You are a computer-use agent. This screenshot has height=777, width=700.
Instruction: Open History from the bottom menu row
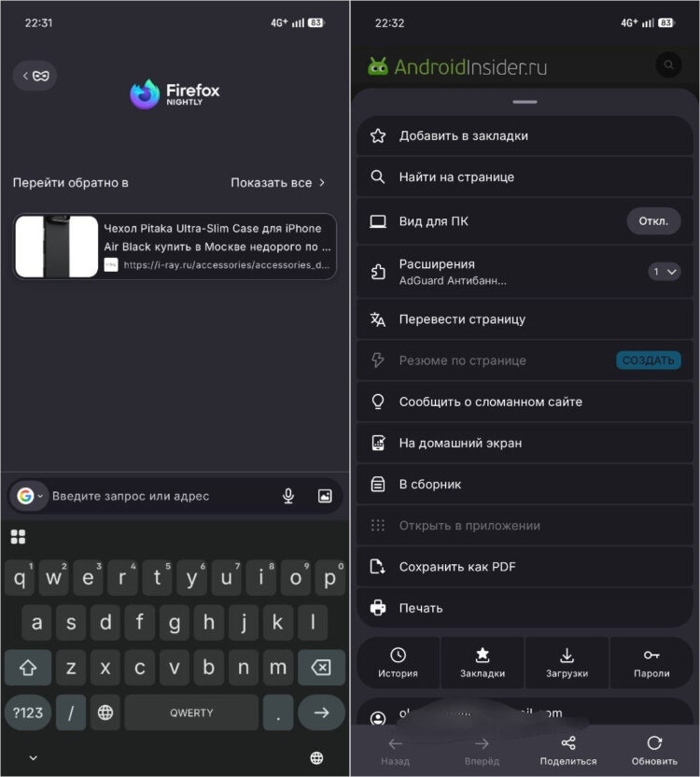(398, 662)
